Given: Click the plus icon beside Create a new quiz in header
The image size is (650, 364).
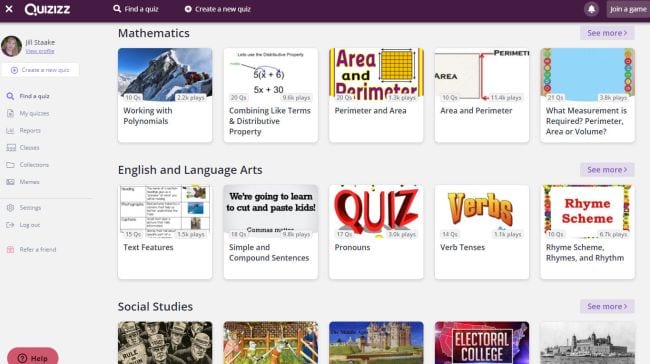Looking at the screenshot, I should point(188,9).
